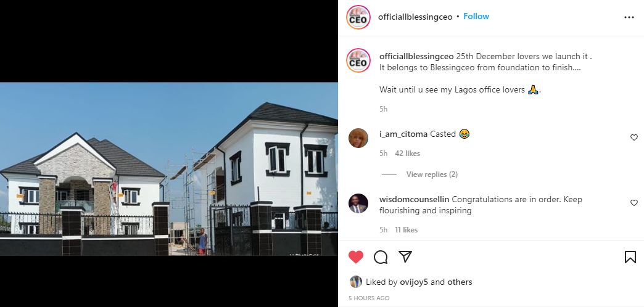This screenshot has height=307, width=644.
Task: Expand View replies (2)
Action: [432, 174]
